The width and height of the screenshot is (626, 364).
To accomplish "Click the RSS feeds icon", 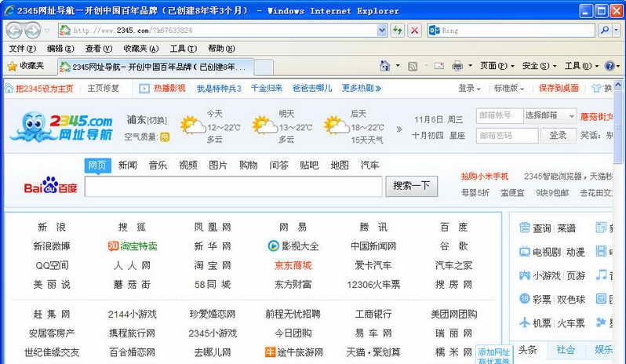I will coord(413,66).
